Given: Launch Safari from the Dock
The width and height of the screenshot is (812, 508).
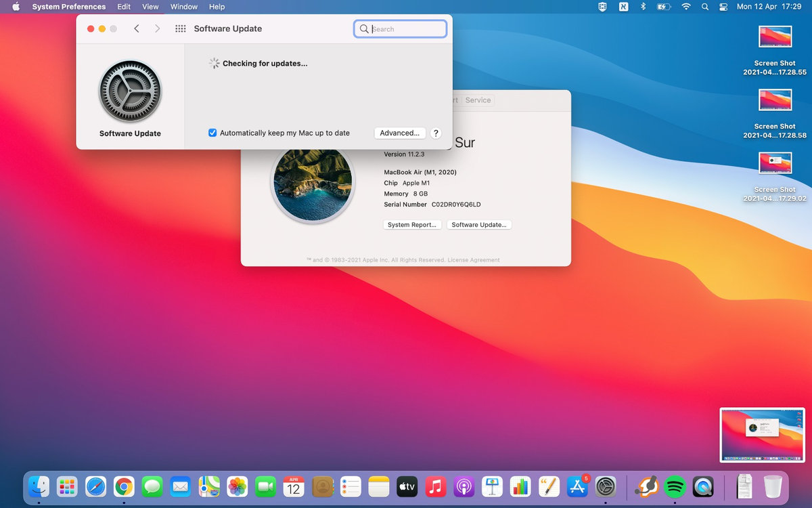Looking at the screenshot, I should 95,486.
